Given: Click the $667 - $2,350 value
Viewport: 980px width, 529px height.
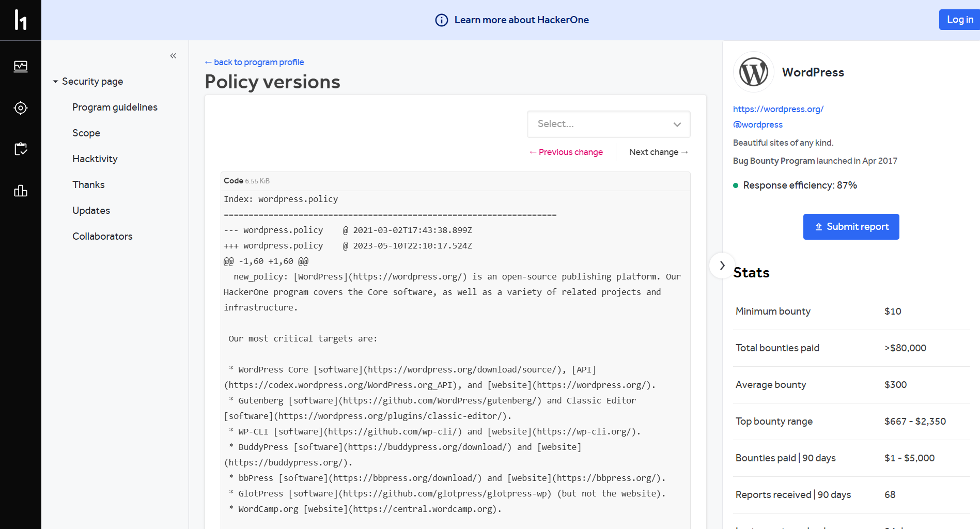Looking at the screenshot, I should 915,422.
